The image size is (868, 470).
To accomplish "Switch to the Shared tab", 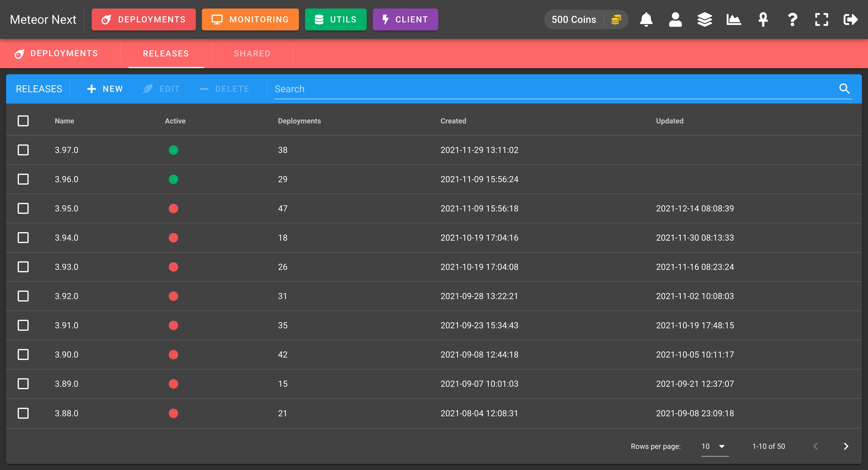I will 252,54.
